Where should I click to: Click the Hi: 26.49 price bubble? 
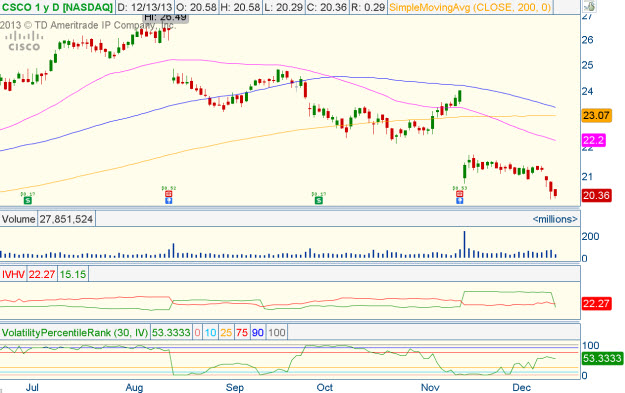coord(165,17)
